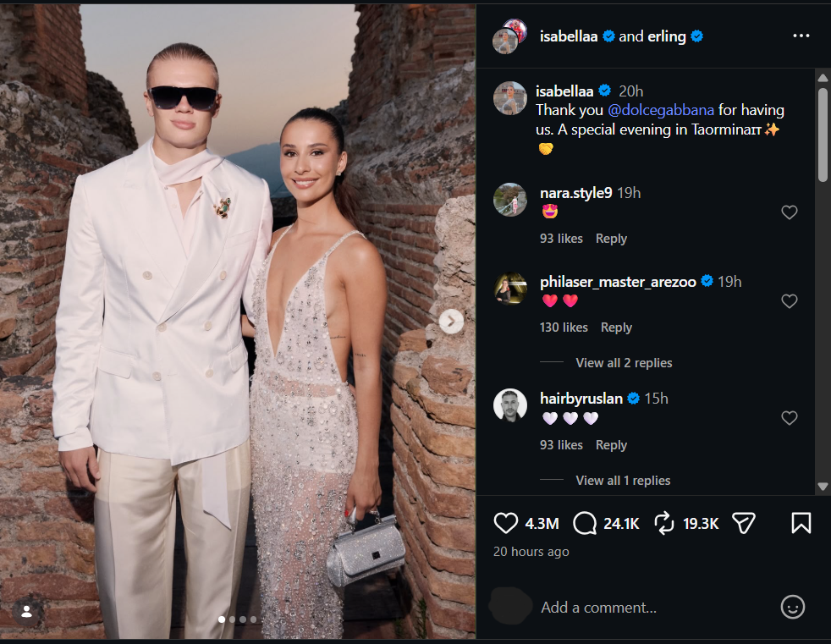Screen dimensions: 831x644
Task: Go to next photo with arrow
Action: [451, 322]
